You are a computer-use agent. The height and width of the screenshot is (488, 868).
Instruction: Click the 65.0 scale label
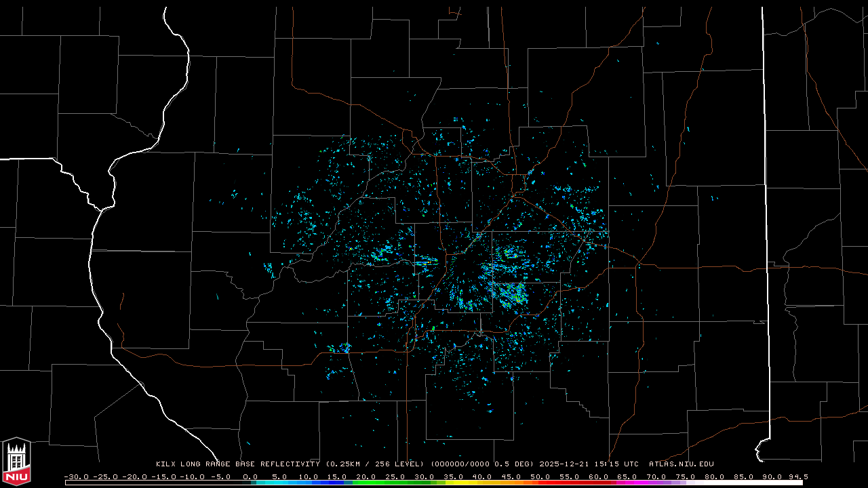[627, 476]
